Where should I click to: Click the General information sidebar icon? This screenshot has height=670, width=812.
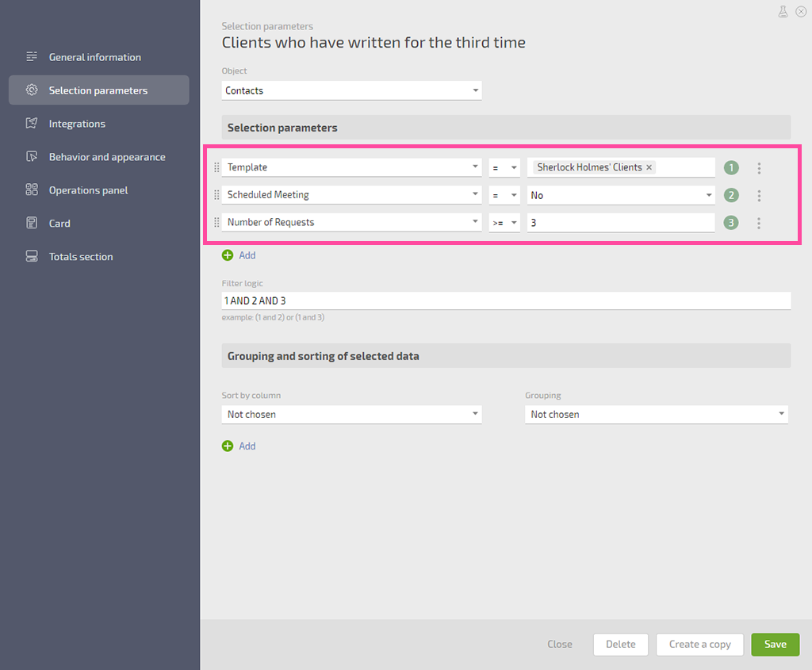click(x=32, y=56)
